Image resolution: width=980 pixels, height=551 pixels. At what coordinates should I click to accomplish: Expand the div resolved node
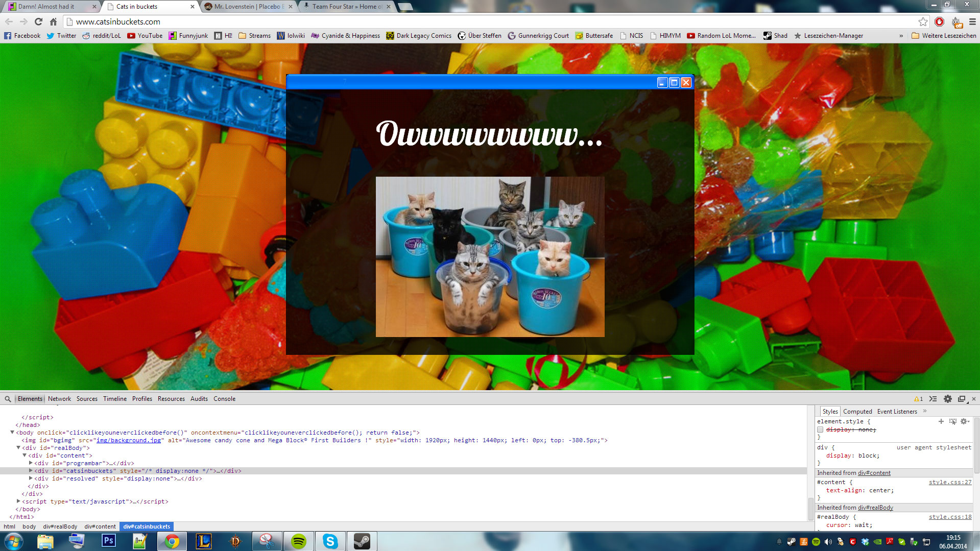coord(31,478)
